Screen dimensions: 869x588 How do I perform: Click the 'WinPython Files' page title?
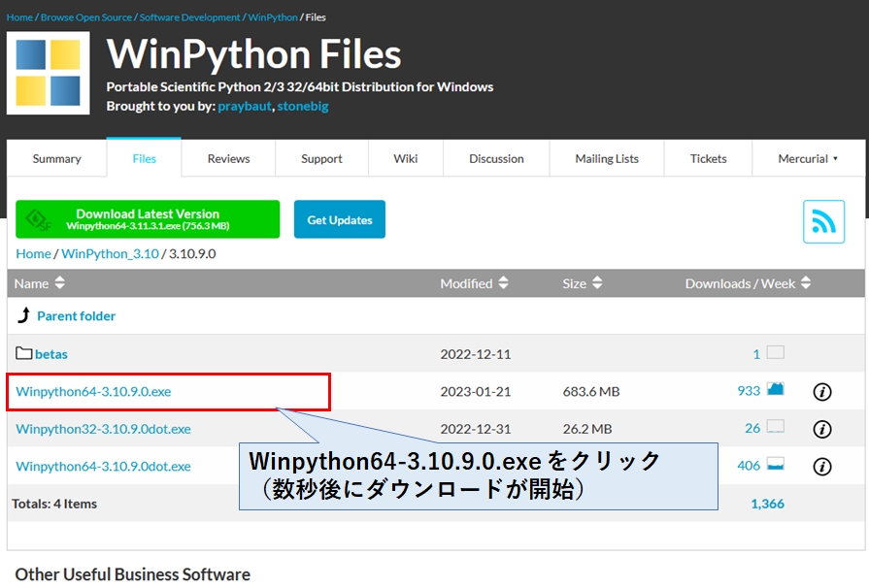click(x=253, y=54)
